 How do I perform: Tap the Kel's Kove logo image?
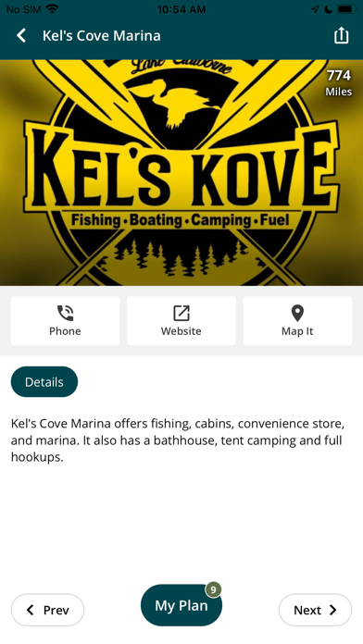click(x=181, y=172)
